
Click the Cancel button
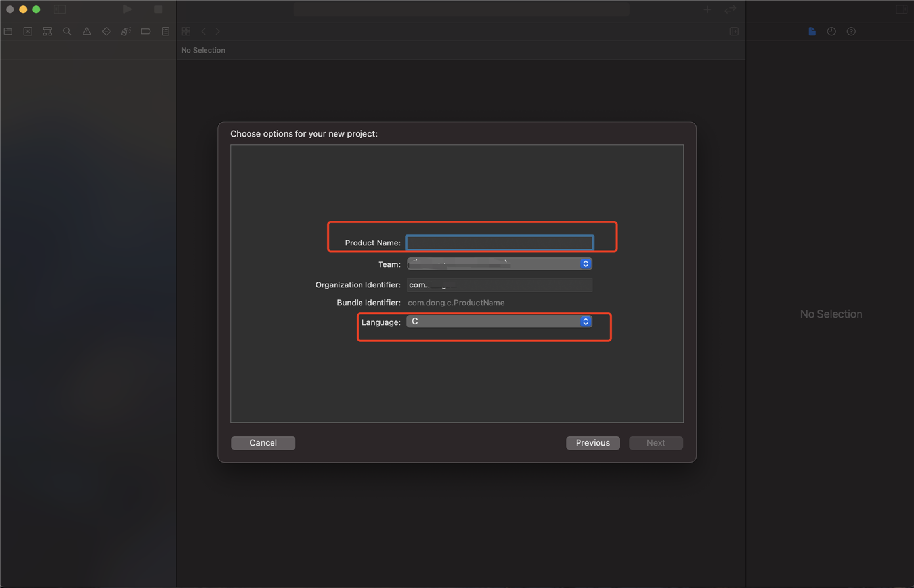tap(263, 443)
